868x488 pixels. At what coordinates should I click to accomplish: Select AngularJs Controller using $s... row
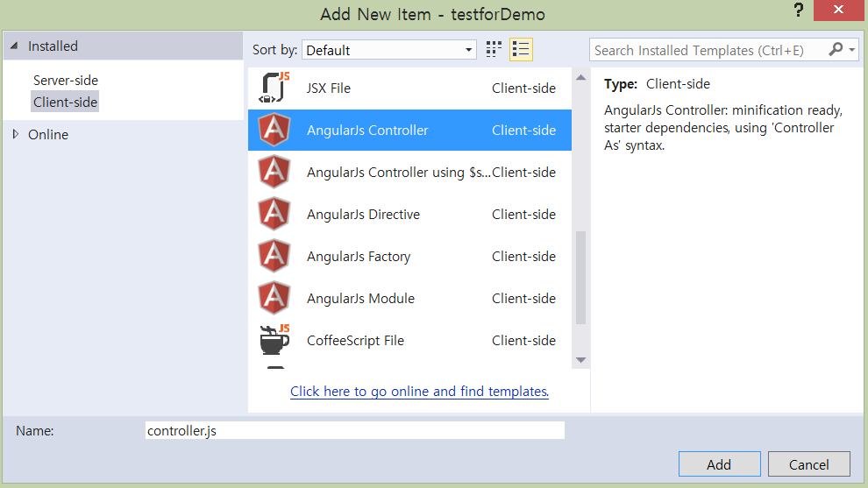(409, 172)
